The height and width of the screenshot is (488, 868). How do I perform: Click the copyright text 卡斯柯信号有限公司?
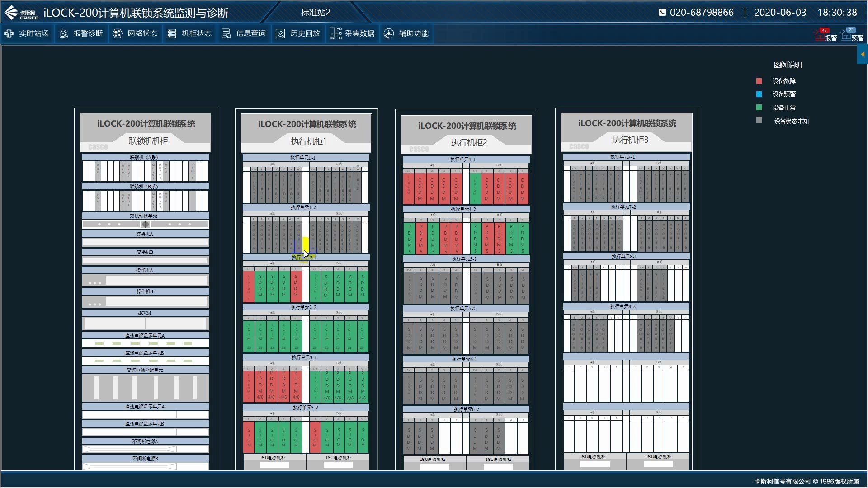coord(783,482)
